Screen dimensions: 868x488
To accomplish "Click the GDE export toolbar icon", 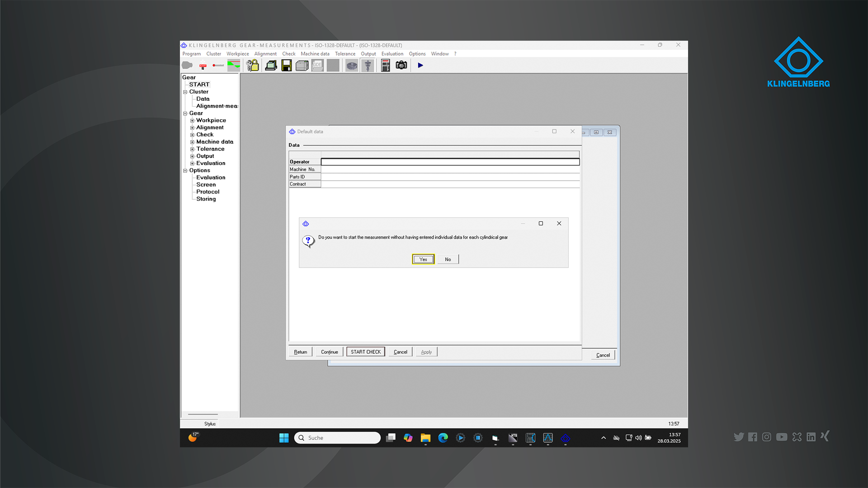I will 317,66.
